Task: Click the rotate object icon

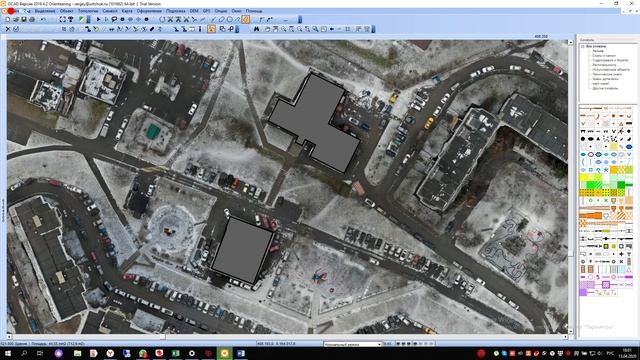Action: [x=162, y=19]
